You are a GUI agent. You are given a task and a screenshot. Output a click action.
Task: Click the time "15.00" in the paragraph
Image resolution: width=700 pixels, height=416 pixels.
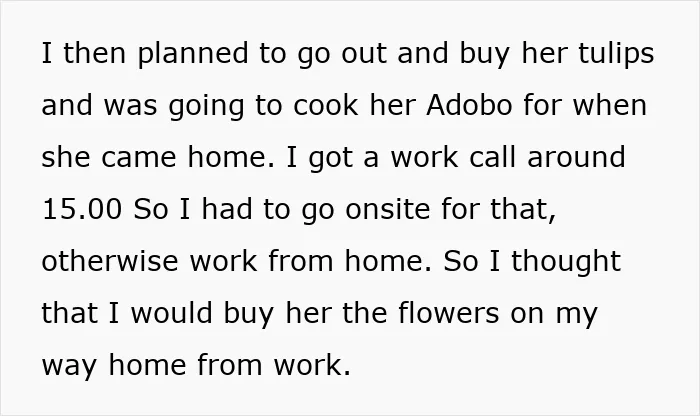coord(82,209)
